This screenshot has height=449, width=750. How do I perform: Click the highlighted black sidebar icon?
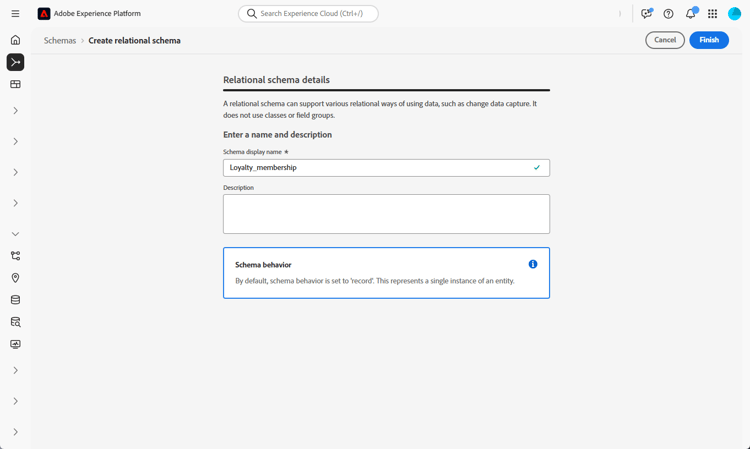(15, 62)
